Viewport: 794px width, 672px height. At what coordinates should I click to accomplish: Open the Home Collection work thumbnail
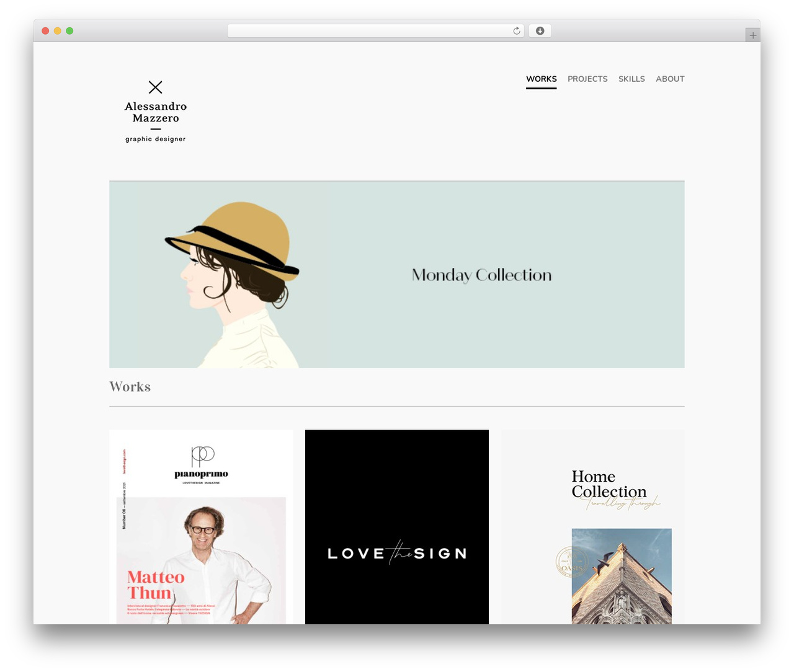point(593,527)
